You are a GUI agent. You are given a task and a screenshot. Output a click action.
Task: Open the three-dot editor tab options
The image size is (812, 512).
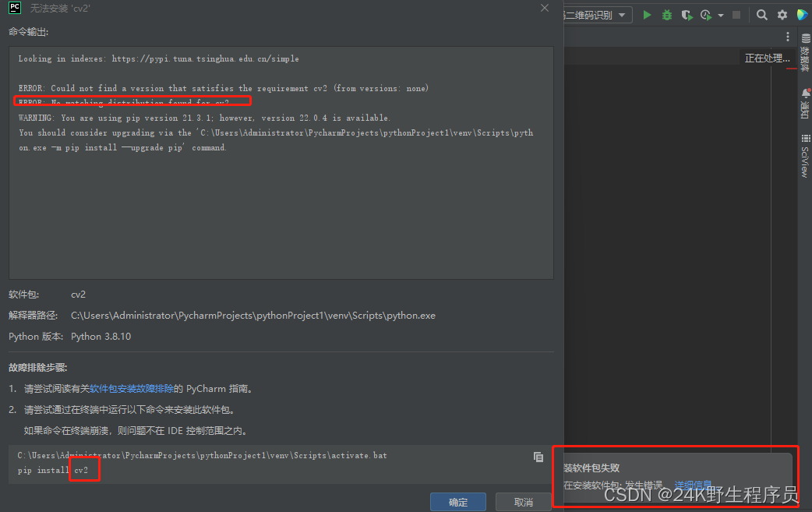tap(788, 37)
